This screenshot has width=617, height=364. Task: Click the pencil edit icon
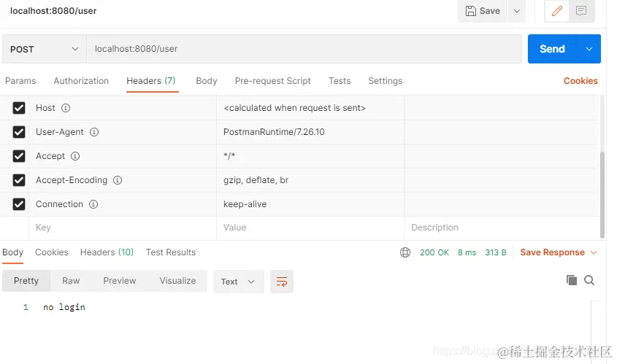(558, 11)
